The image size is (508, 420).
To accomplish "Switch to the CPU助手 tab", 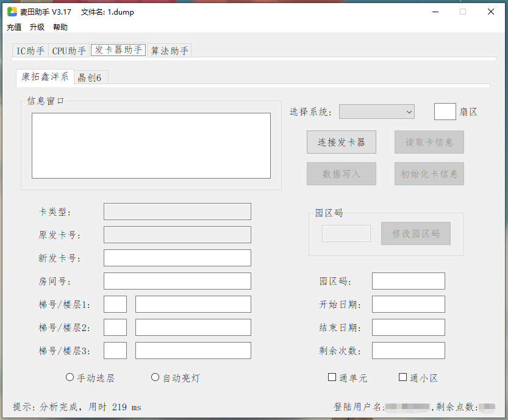I will pos(68,51).
